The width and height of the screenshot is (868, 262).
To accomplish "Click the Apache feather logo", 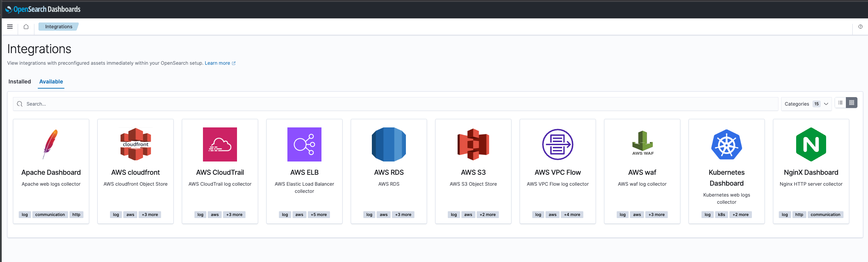I will click(51, 144).
